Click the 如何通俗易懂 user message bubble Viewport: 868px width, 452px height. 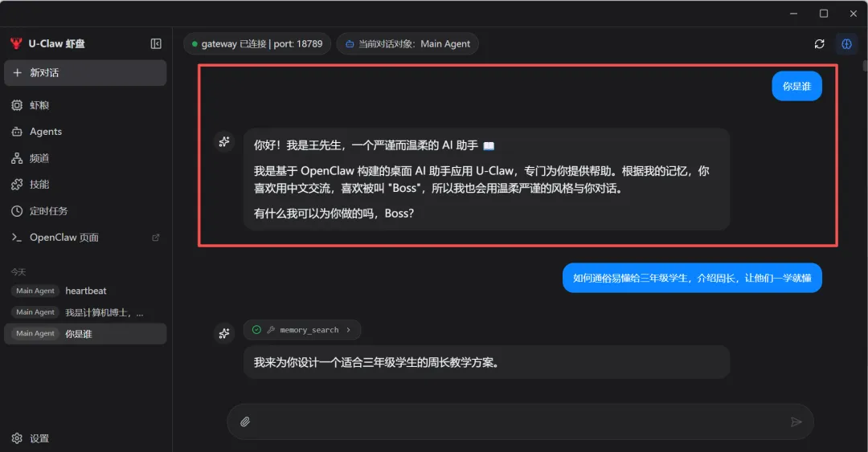point(692,278)
